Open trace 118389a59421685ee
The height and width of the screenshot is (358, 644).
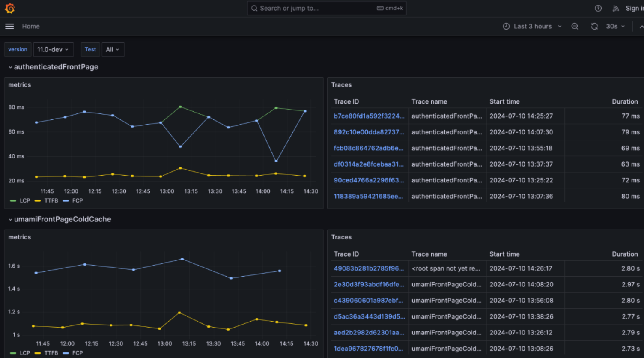[x=368, y=196]
